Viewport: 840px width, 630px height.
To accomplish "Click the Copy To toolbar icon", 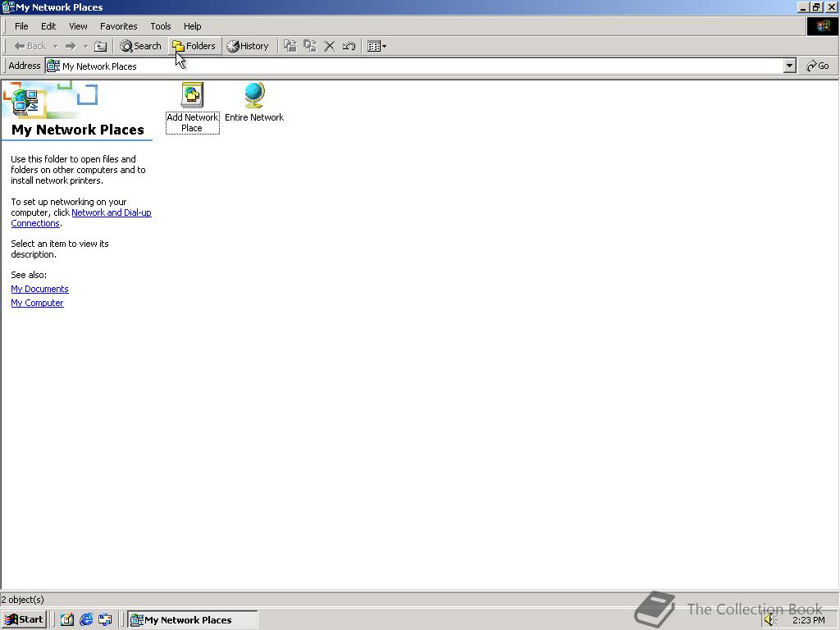I will click(309, 46).
